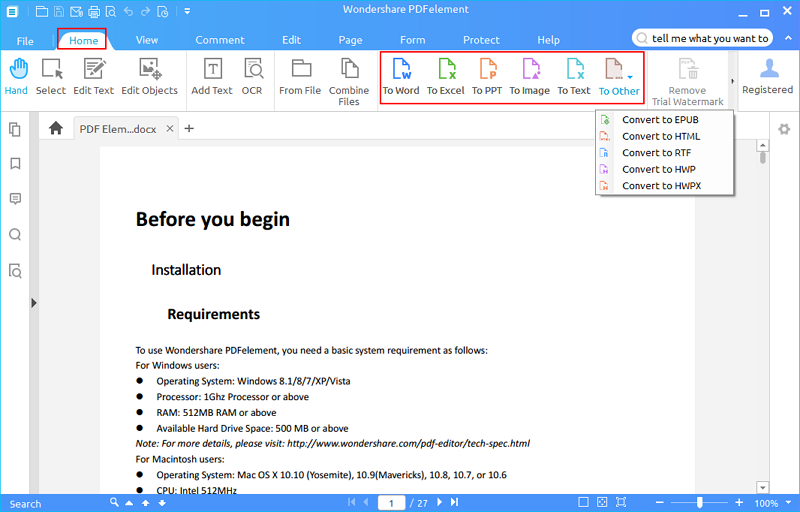The height and width of the screenshot is (512, 800).
Task: Select the Hand tool
Action: 16,77
